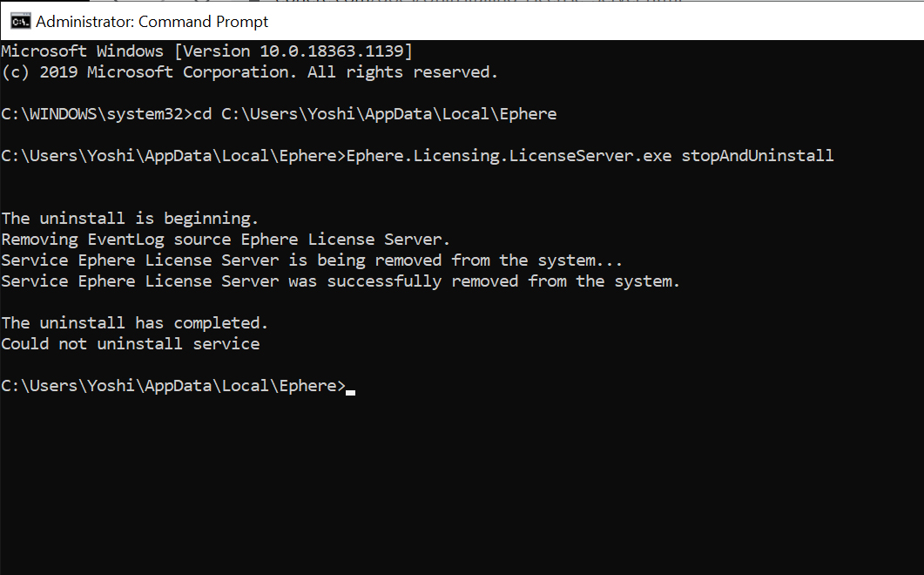The width and height of the screenshot is (924, 575).
Task: Click the last prompt's Ephere directory path
Action: [172, 386]
